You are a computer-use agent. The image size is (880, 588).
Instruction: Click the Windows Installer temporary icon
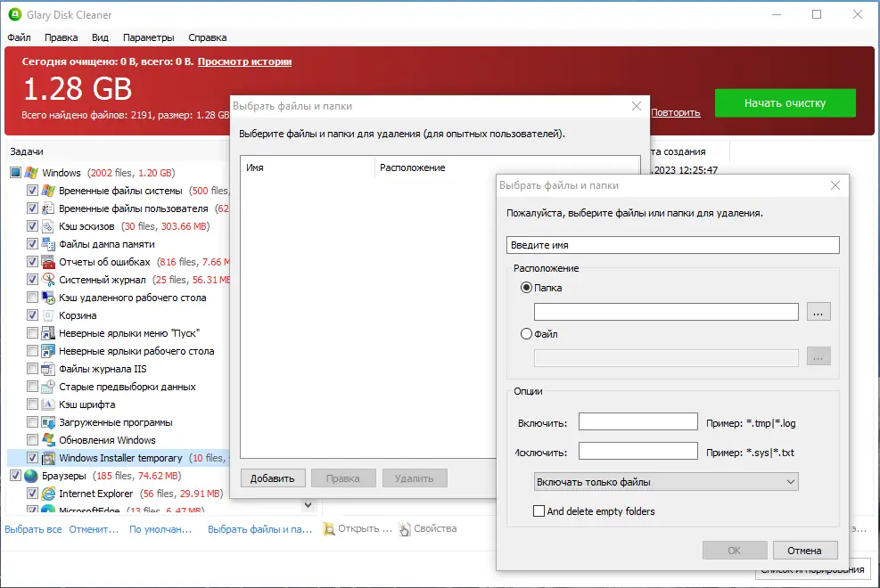pos(48,458)
